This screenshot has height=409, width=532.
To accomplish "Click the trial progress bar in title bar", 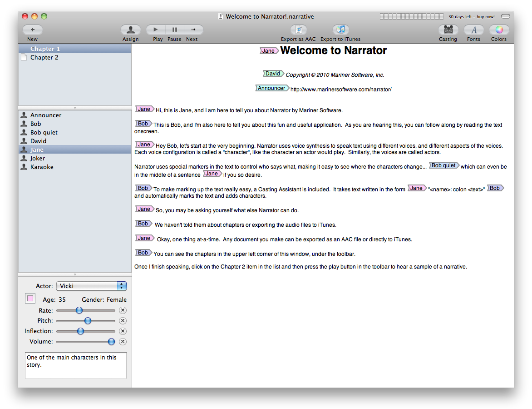I will point(412,16).
